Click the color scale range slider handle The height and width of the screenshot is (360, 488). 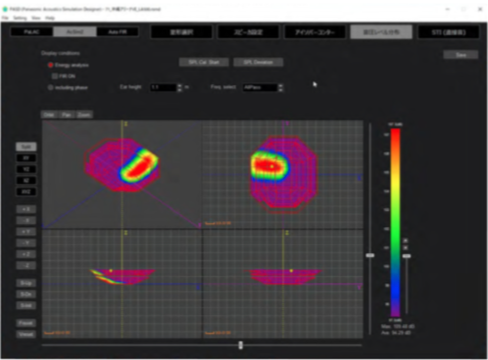(x=407, y=256)
